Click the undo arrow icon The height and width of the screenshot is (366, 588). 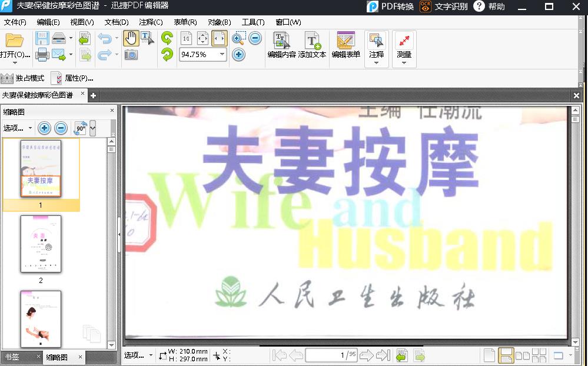pos(105,38)
